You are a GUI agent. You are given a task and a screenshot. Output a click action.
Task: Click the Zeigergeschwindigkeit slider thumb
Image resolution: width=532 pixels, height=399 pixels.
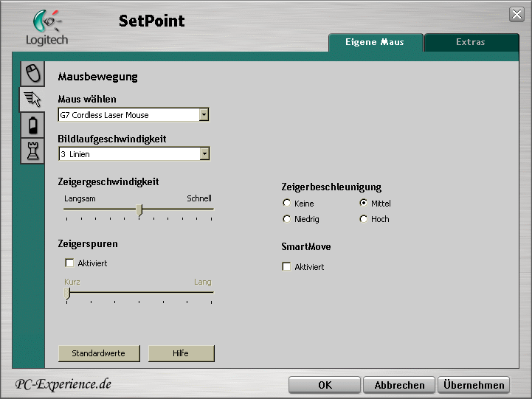tap(139, 210)
